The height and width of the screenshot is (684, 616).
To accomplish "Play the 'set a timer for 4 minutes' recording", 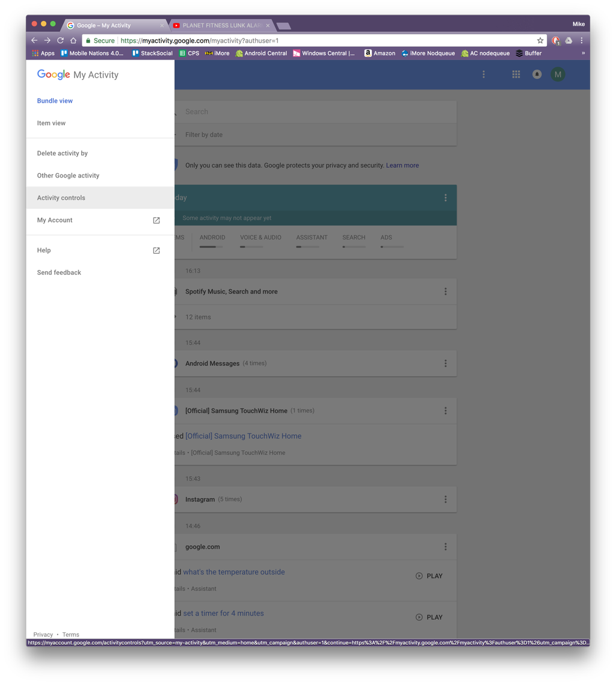I will click(x=429, y=617).
